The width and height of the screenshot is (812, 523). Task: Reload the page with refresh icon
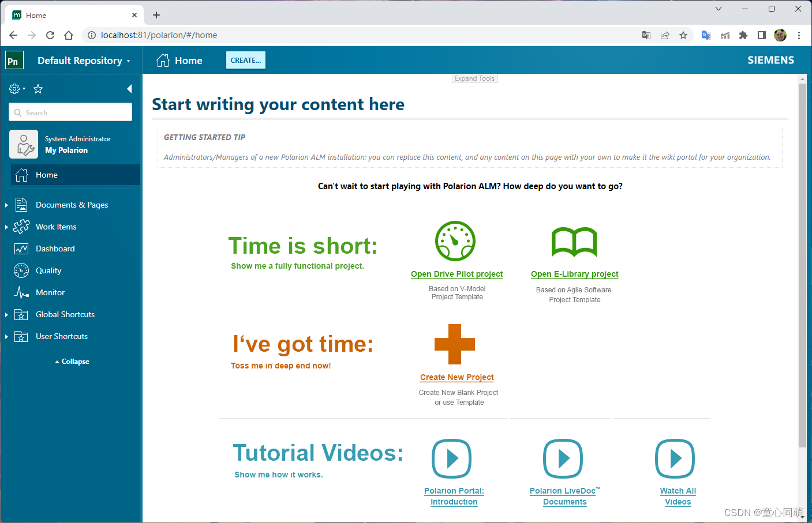tap(50, 35)
